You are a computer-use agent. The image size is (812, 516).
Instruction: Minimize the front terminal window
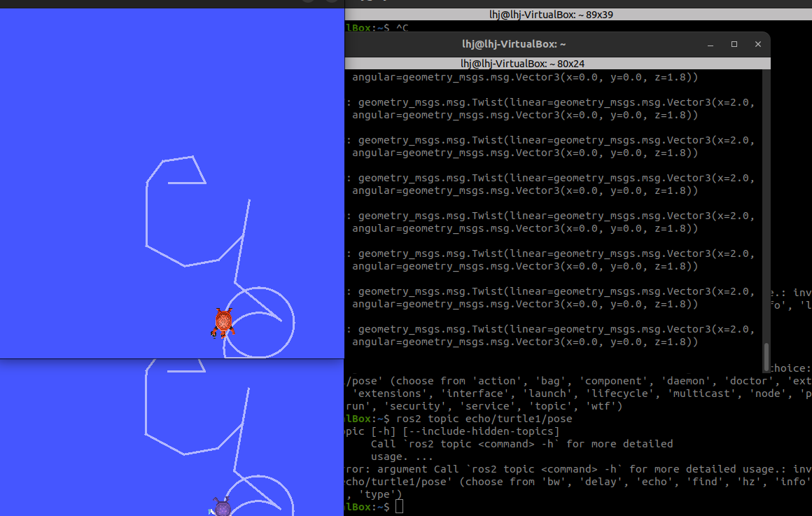[710, 44]
